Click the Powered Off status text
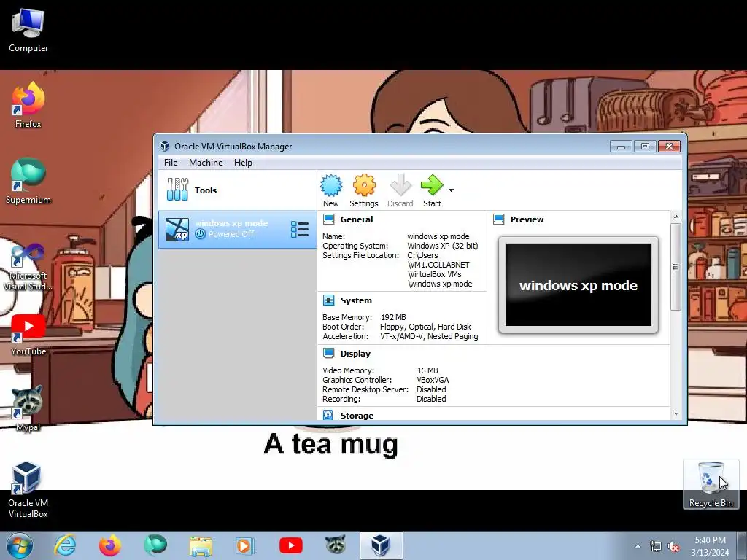Image resolution: width=747 pixels, height=560 pixels. click(231, 234)
